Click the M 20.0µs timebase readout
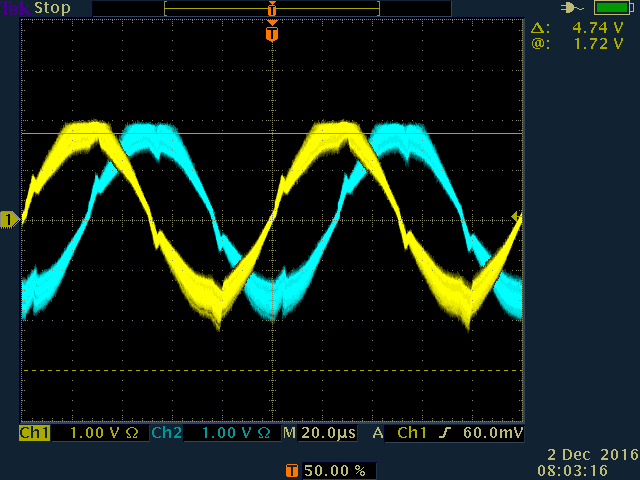This screenshot has height=480, width=640. pyautogui.click(x=320, y=433)
